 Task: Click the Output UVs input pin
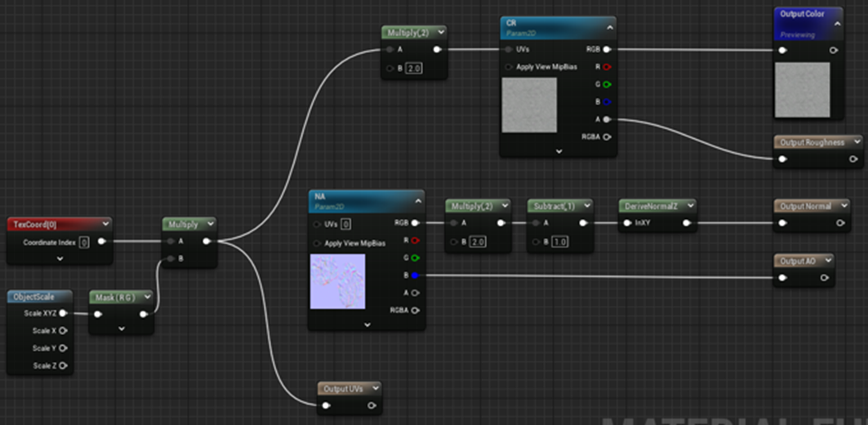pyautogui.click(x=326, y=405)
